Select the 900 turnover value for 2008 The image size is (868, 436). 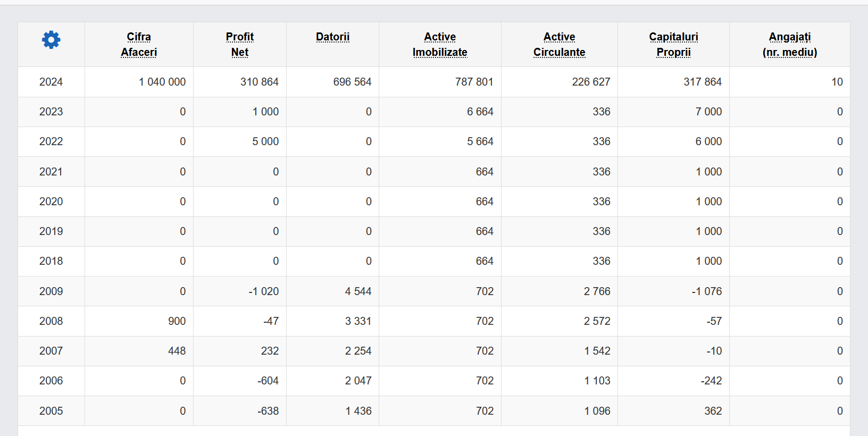[177, 321]
